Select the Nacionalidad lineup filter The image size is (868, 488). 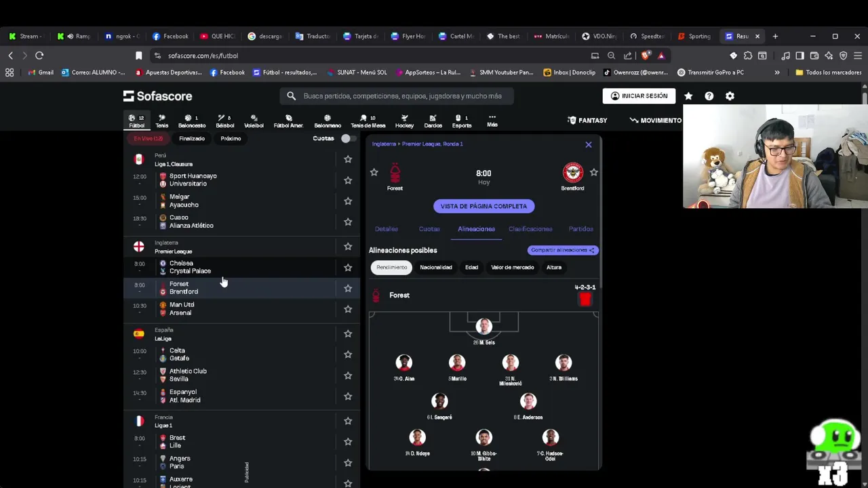[436, 267]
